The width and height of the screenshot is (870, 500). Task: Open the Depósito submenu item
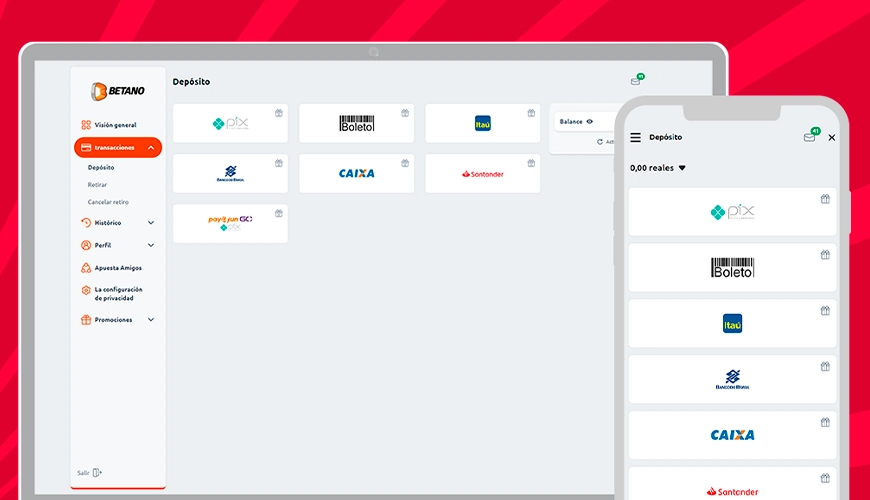click(101, 167)
